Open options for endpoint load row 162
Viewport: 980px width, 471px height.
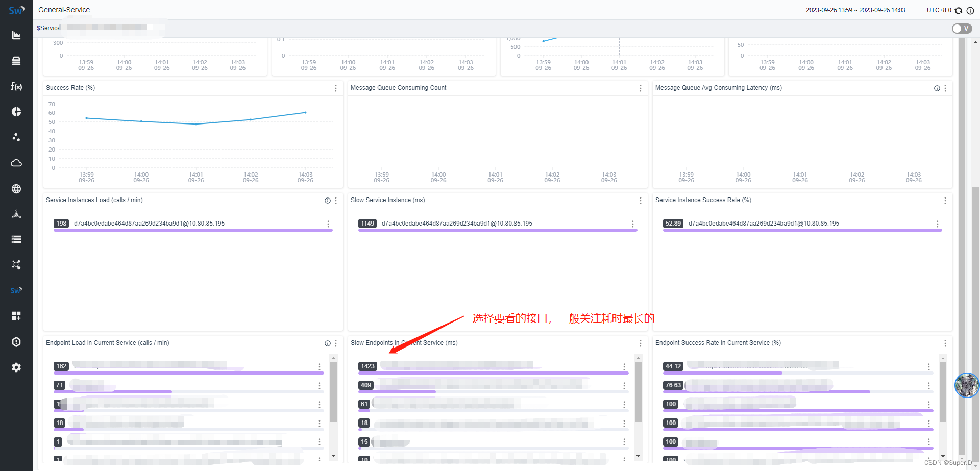(x=320, y=367)
